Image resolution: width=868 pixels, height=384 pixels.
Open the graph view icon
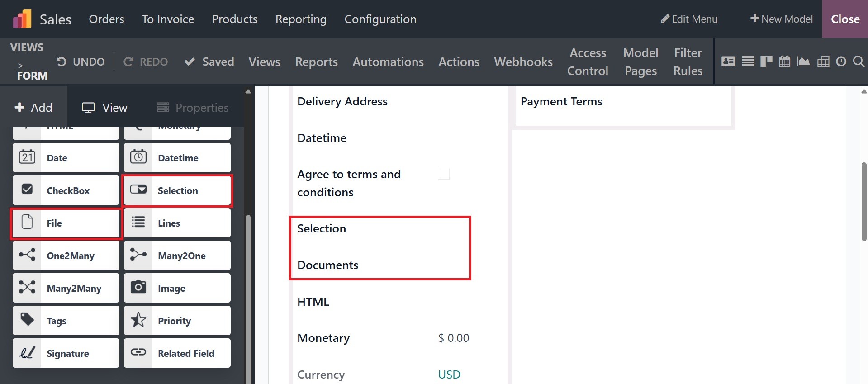pos(803,62)
